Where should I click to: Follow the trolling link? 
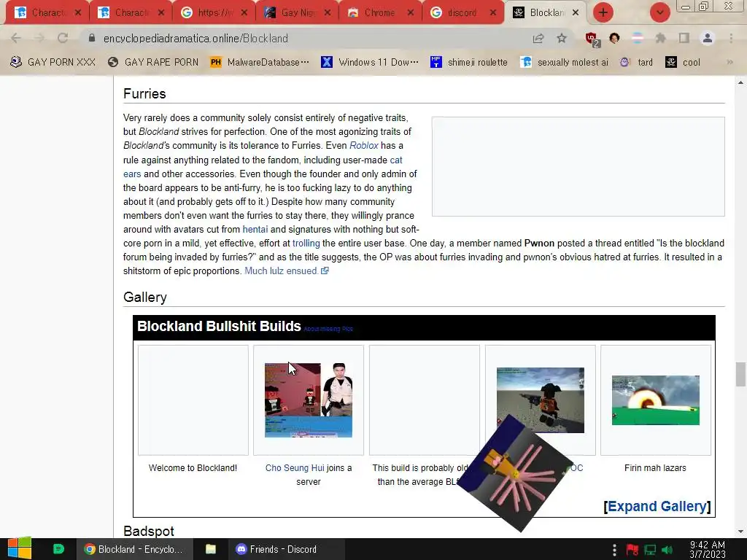pos(306,243)
